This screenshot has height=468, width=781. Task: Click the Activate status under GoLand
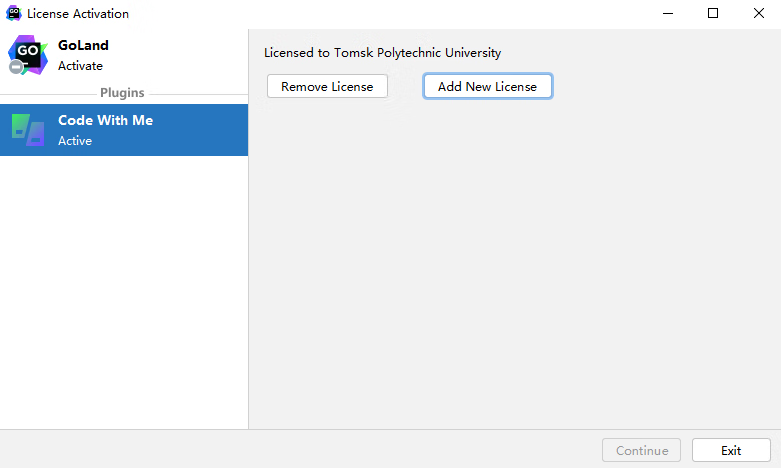click(80, 66)
